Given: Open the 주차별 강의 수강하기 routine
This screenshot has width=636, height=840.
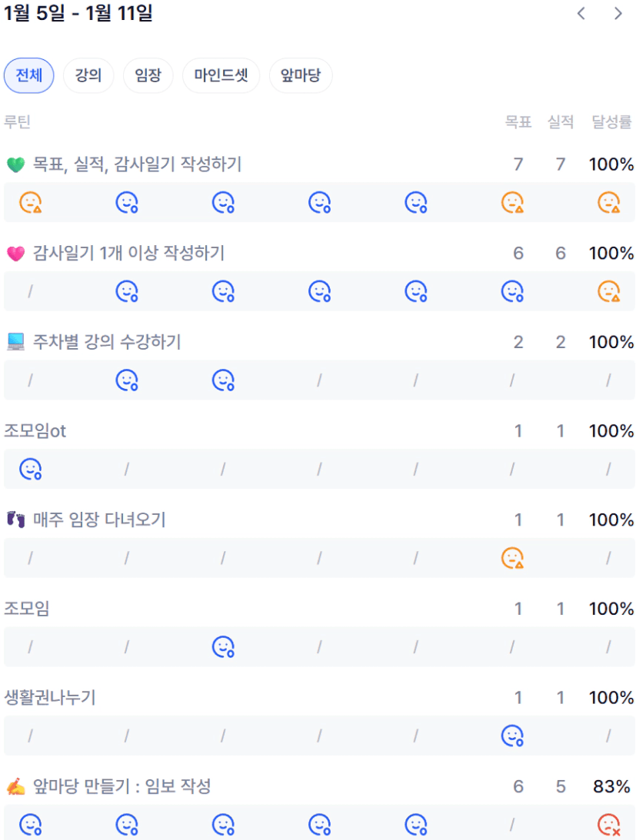Looking at the screenshot, I should [107, 342].
